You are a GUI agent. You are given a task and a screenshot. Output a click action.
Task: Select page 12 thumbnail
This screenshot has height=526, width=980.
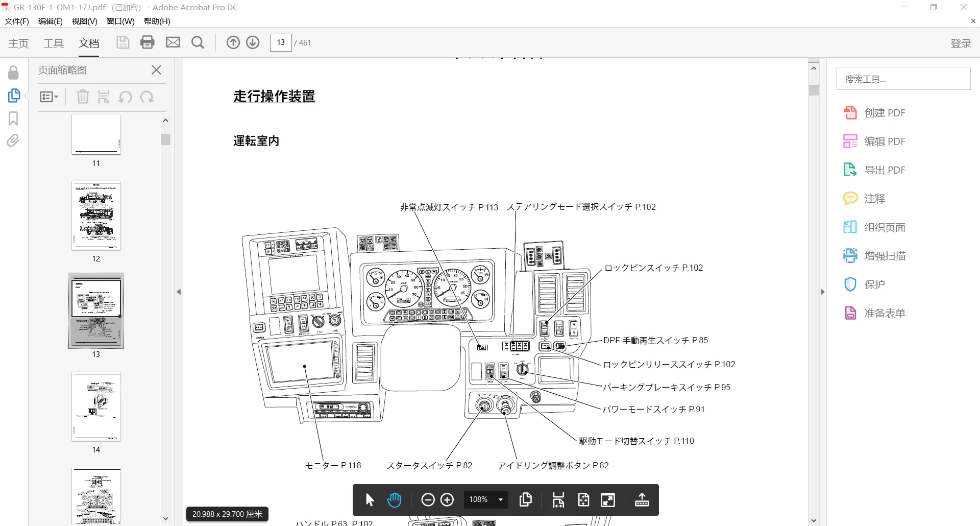[x=96, y=216]
